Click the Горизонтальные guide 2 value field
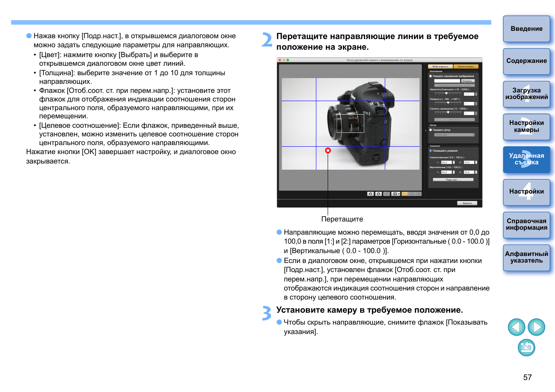This screenshot has height=392, width=555. click(469, 162)
